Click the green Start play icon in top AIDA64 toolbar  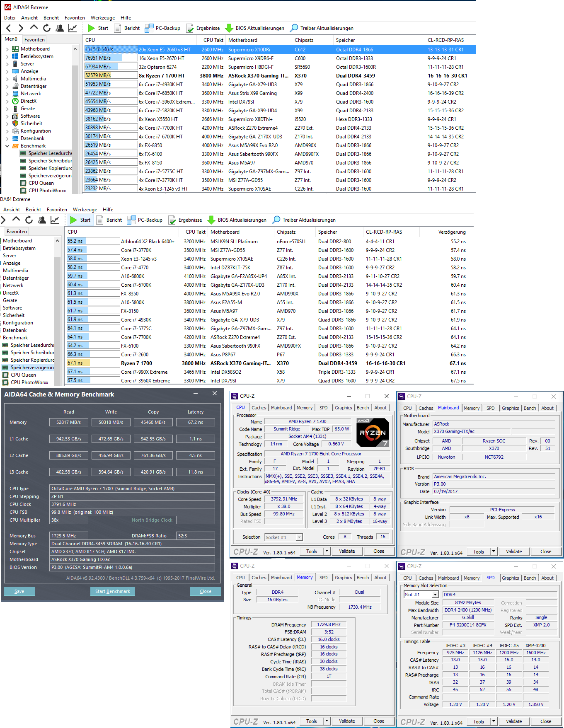(92, 28)
